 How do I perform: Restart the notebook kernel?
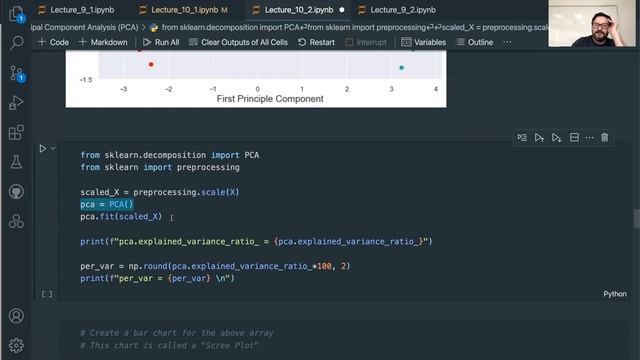click(316, 42)
